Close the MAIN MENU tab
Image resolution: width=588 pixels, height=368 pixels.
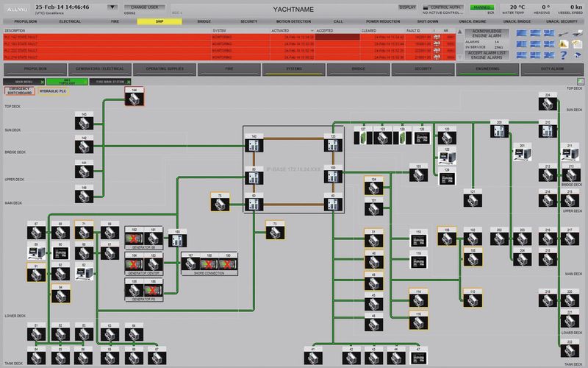(43, 82)
